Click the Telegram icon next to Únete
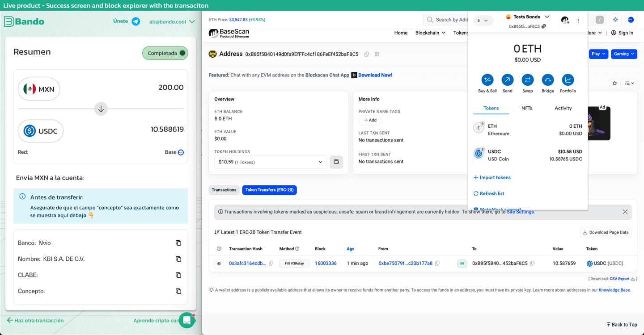The width and height of the screenshot is (644, 335). (x=136, y=21)
